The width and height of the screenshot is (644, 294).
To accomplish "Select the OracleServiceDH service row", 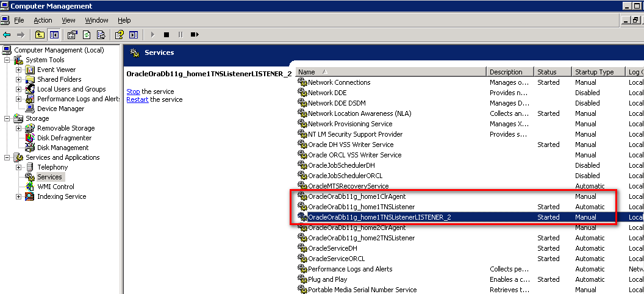I will pyautogui.click(x=470, y=248).
